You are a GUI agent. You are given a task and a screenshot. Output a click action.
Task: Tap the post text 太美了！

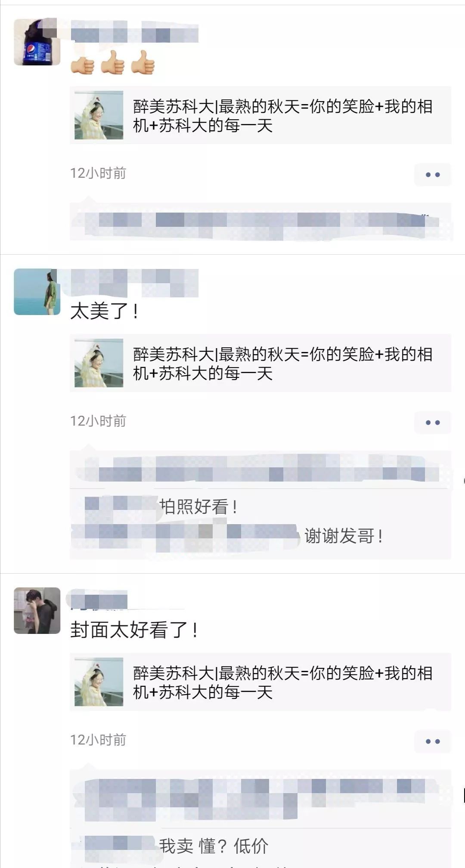(105, 311)
